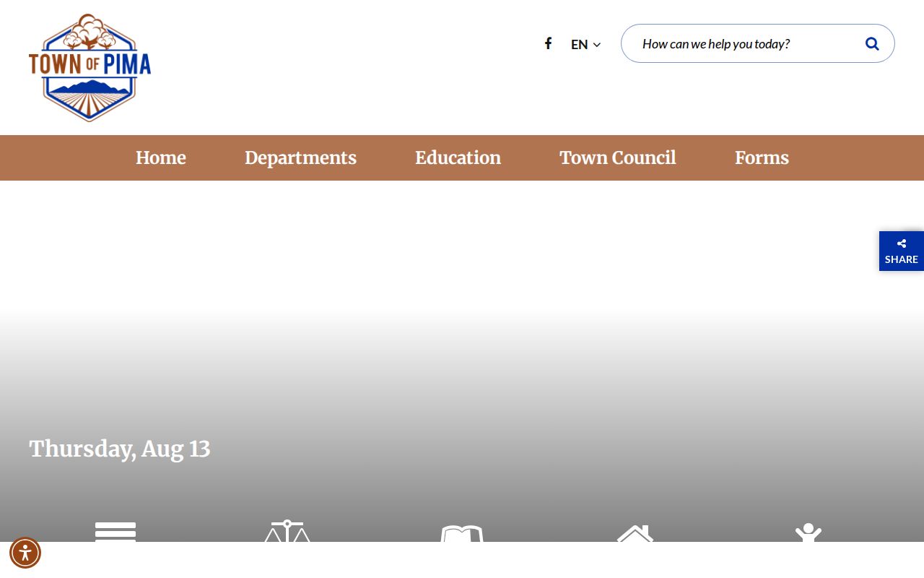The image size is (924, 578).
Task: Visit the Facebook page icon
Action: (x=548, y=43)
